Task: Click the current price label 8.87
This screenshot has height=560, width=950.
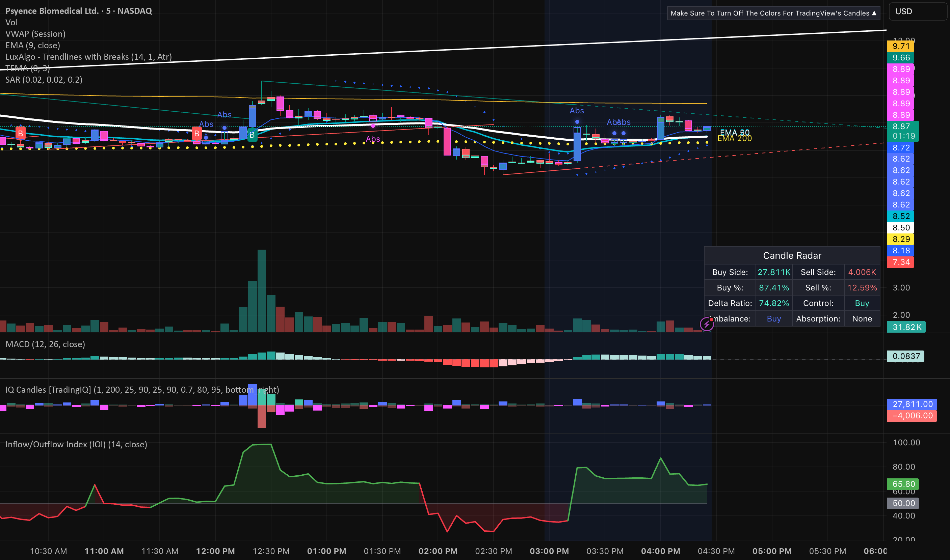Action: click(902, 127)
